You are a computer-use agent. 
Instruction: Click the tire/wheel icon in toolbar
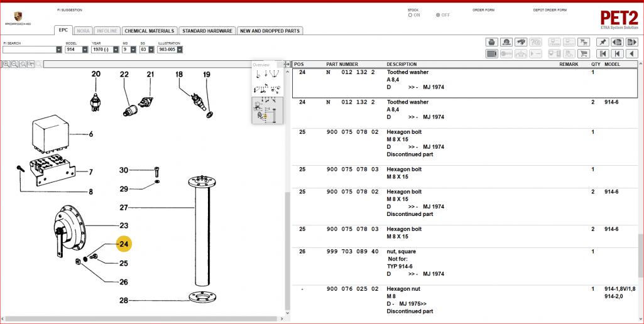[x=506, y=42]
